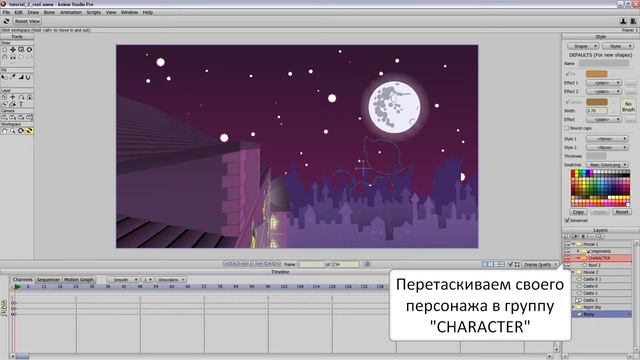The image size is (640, 360).
Task: Select the Rotate Points tool in Draw section
Action: 29,49
